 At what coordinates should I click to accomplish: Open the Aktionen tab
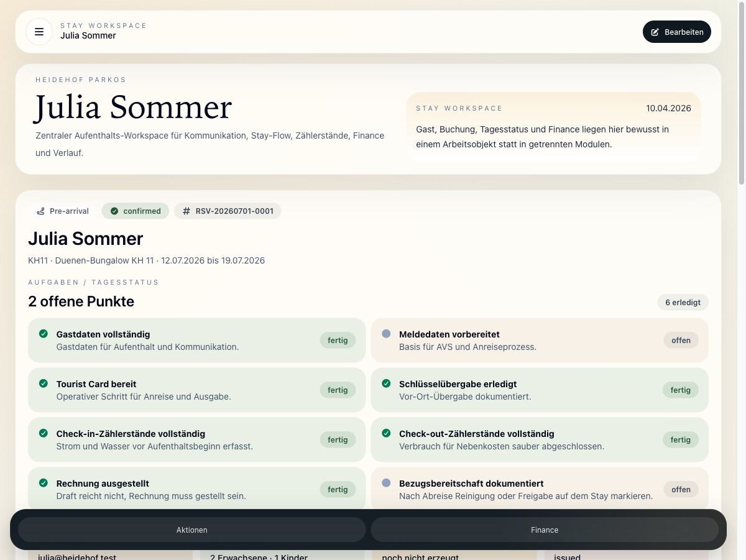[x=191, y=530]
